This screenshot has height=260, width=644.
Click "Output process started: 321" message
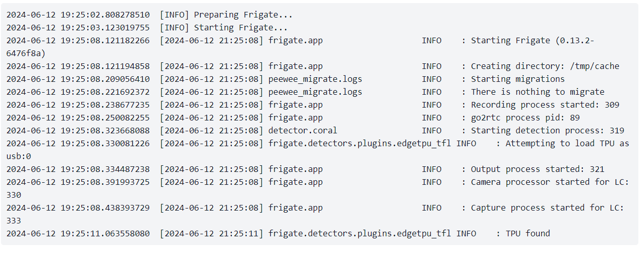(x=538, y=169)
